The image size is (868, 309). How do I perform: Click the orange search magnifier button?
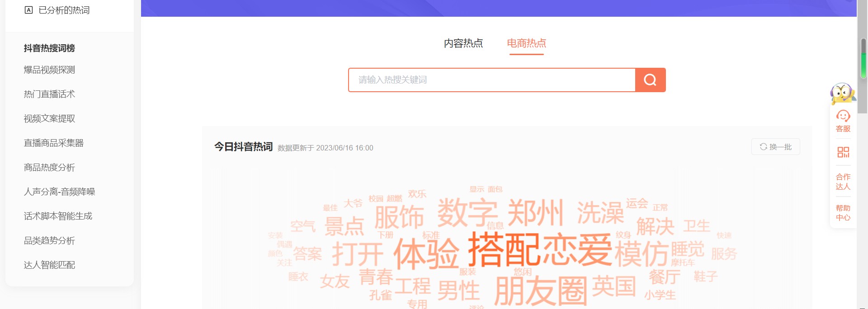click(x=650, y=80)
